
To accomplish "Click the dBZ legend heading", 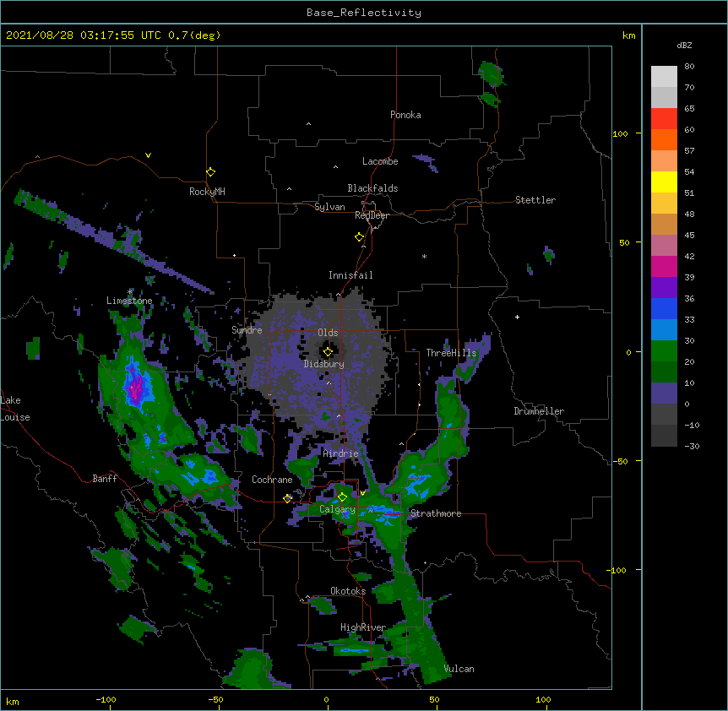I will click(x=684, y=45).
